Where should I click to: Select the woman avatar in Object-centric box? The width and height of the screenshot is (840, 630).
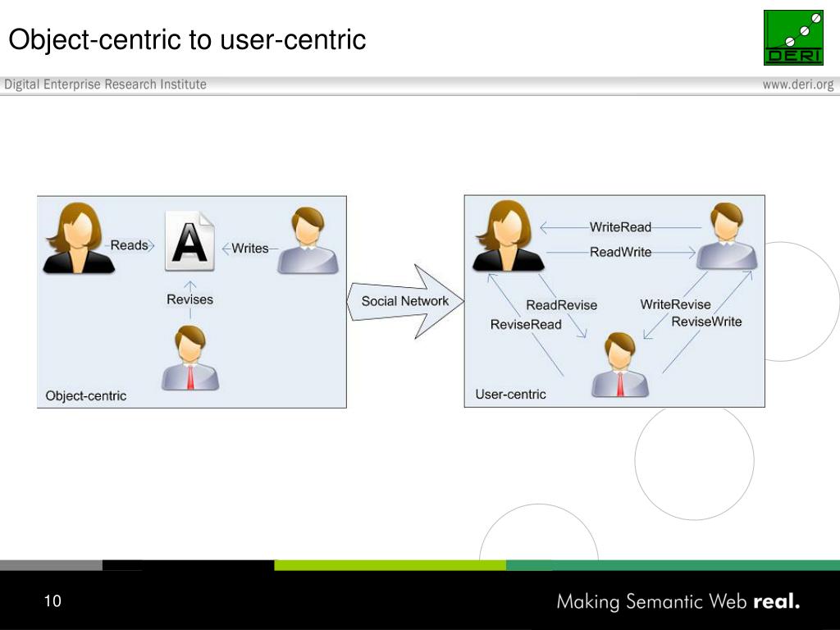coord(79,238)
